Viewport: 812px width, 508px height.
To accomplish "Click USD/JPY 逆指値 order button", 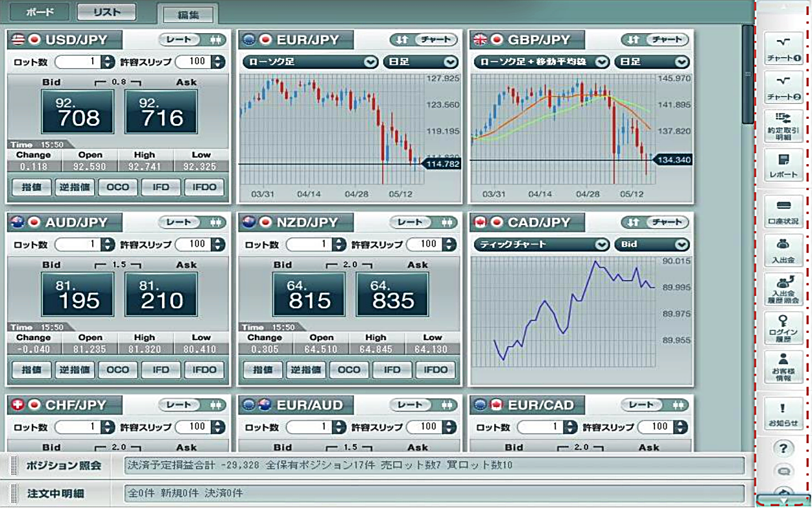I will click(75, 187).
